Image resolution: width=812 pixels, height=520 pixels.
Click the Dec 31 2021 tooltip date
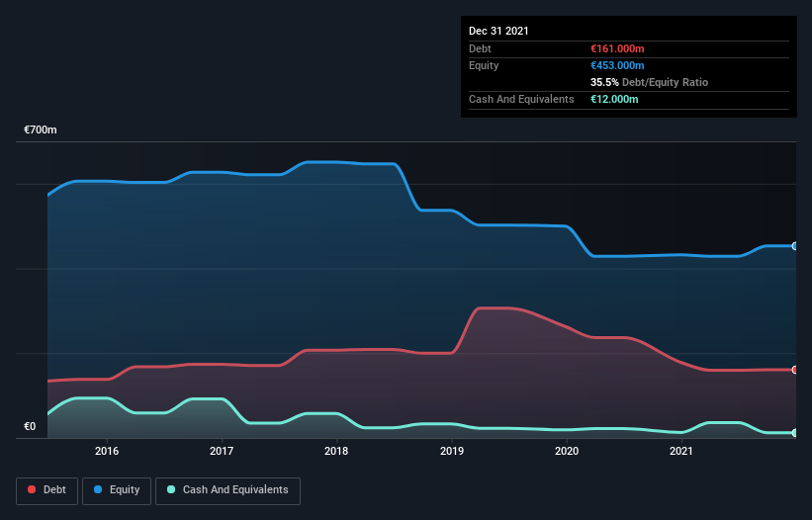click(498, 31)
